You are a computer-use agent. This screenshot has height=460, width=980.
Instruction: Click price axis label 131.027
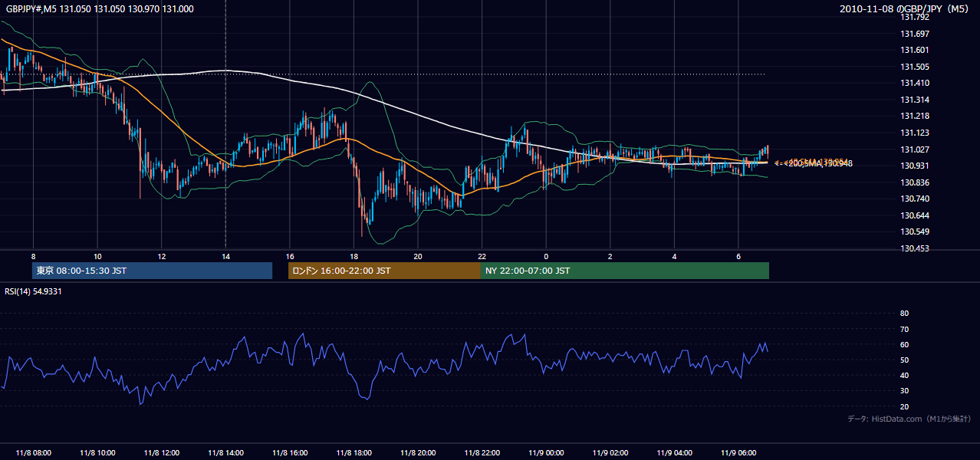(914, 149)
